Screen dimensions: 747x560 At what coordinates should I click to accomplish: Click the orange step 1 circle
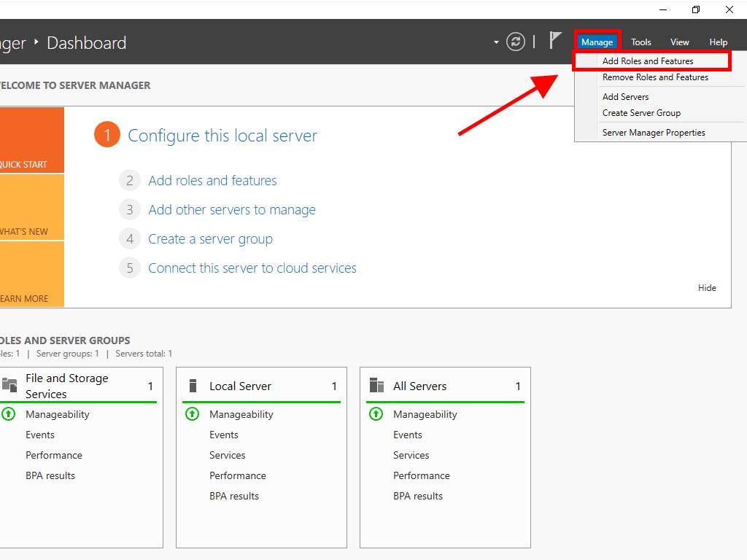[107, 135]
